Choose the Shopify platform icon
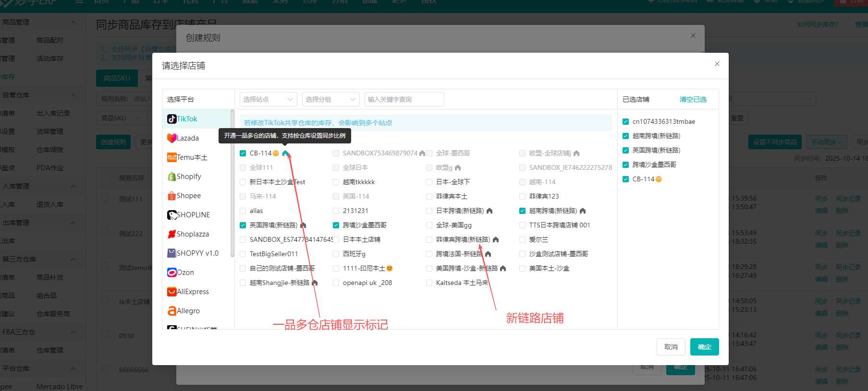The height and width of the screenshot is (391, 868). (x=171, y=177)
